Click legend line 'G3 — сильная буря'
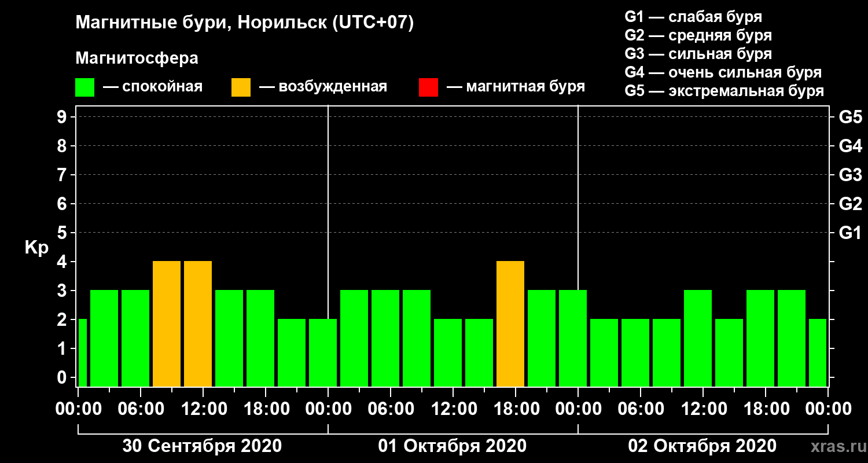868x463 pixels. [x=698, y=54]
